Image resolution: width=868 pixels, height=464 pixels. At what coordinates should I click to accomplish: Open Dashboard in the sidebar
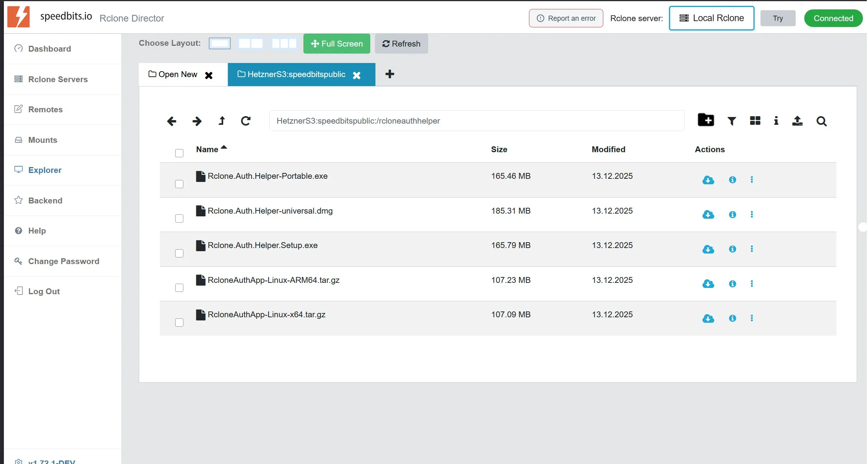pos(63,49)
